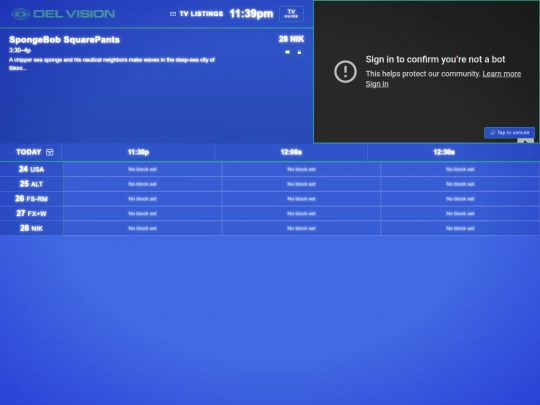Click the 12:00a block for 27 FX+W

(301, 214)
